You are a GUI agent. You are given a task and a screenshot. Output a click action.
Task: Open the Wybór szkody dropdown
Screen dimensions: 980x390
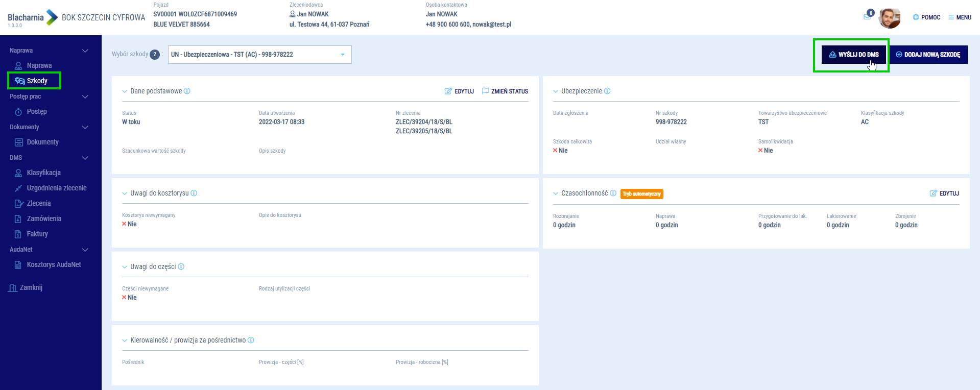[x=259, y=55]
